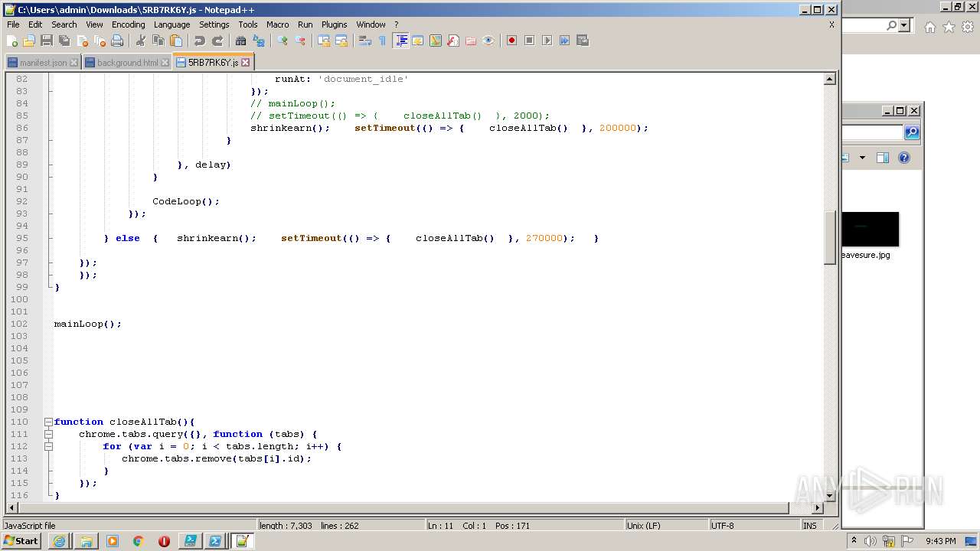Close the manifest.json tab
Image resolution: width=980 pixels, height=551 pixels.
73,63
